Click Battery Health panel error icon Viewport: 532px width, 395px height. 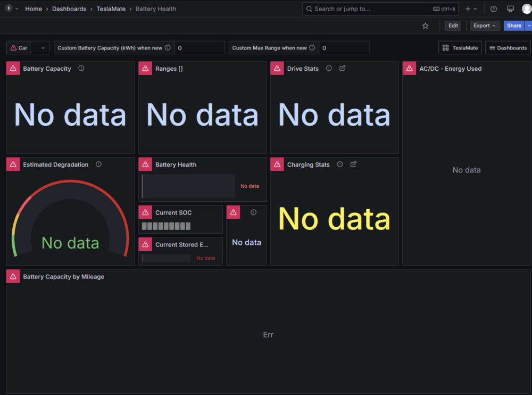point(145,164)
